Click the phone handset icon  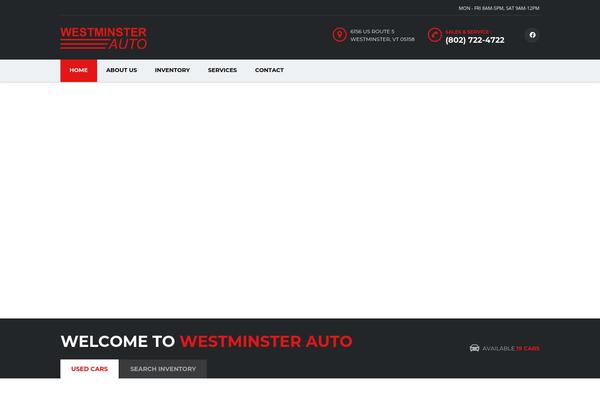[x=435, y=35]
